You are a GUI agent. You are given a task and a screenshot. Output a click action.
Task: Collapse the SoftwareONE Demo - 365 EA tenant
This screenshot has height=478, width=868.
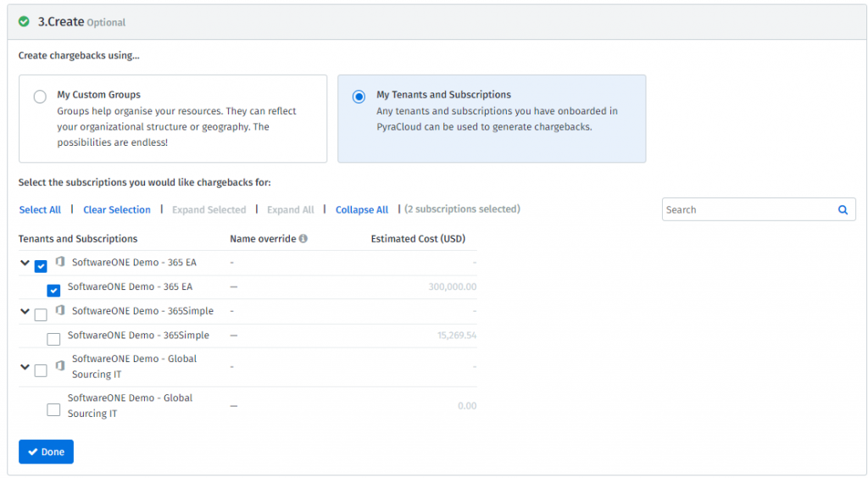25,263
